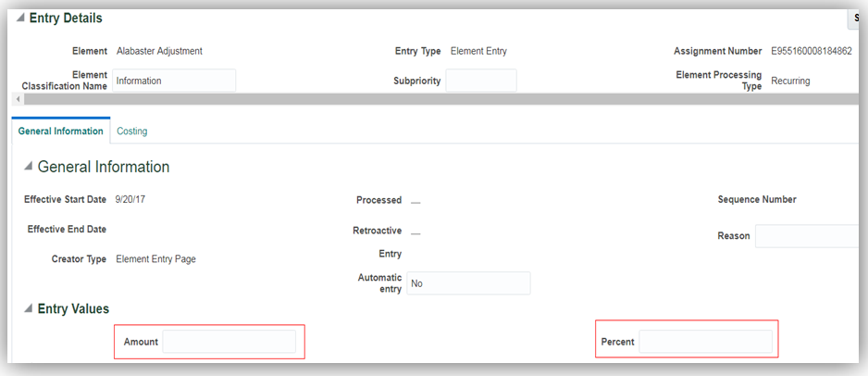
Task: Click into the Reason field
Action: (810, 236)
